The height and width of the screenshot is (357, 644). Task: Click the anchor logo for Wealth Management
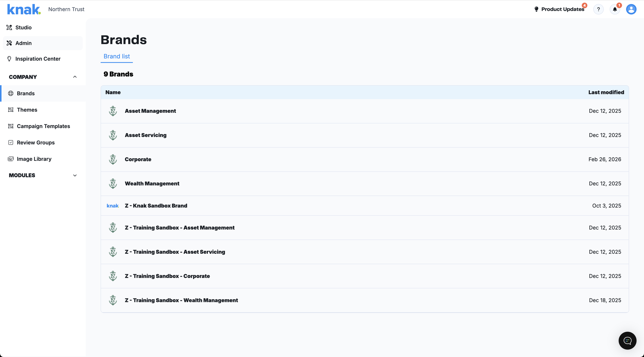pyautogui.click(x=113, y=184)
